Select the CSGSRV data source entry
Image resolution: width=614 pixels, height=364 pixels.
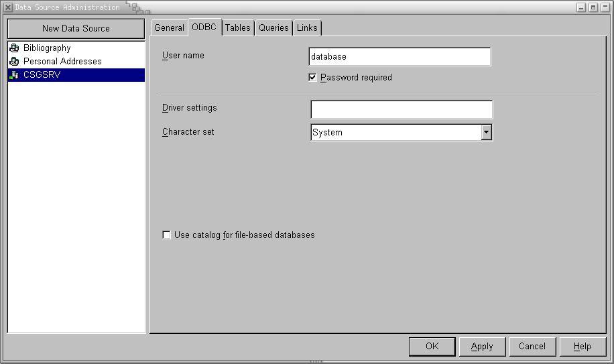click(x=76, y=75)
